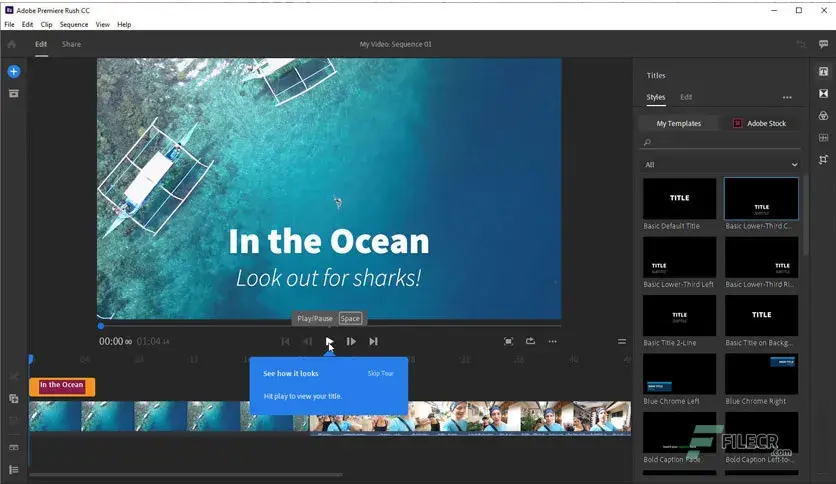Open the Color panel icon

[823, 116]
